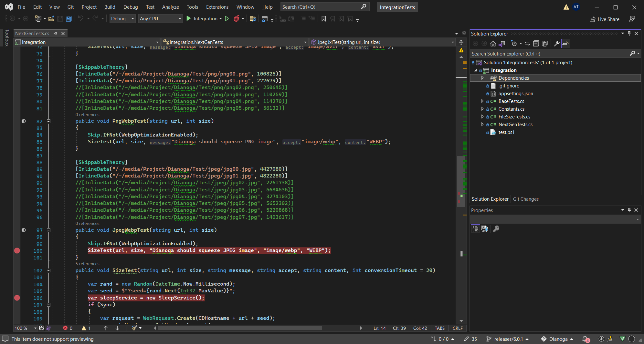Image resolution: width=644 pixels, height=344 pixels.
Task: Select appsettings.json in Solution Explorer
Action: (x=516, y=93)
